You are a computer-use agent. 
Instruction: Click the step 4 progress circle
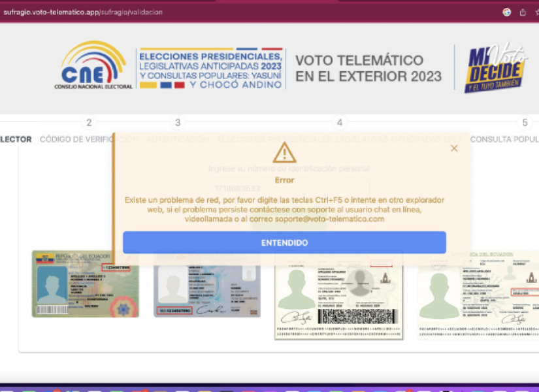[339, 122]
